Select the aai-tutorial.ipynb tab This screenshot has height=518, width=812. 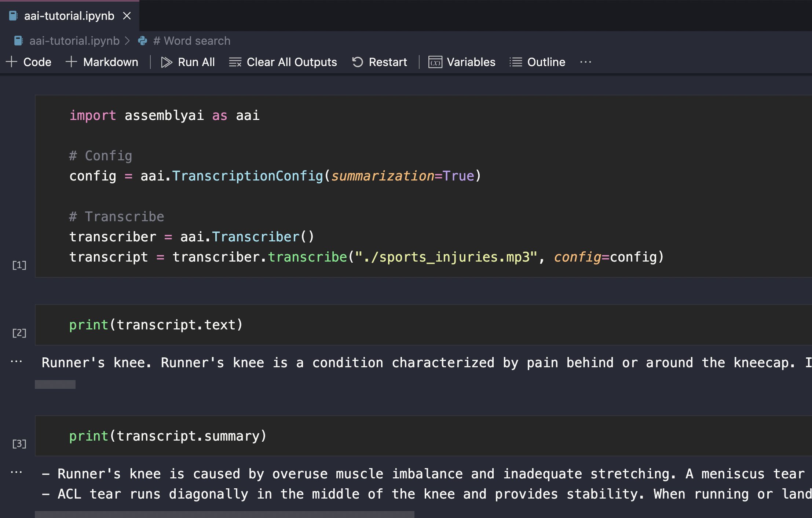69,16
